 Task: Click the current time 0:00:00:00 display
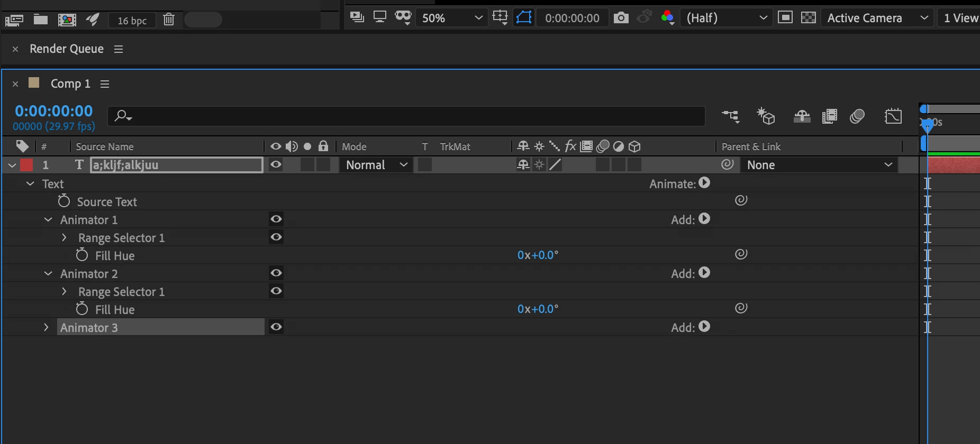tap(54, 111)
